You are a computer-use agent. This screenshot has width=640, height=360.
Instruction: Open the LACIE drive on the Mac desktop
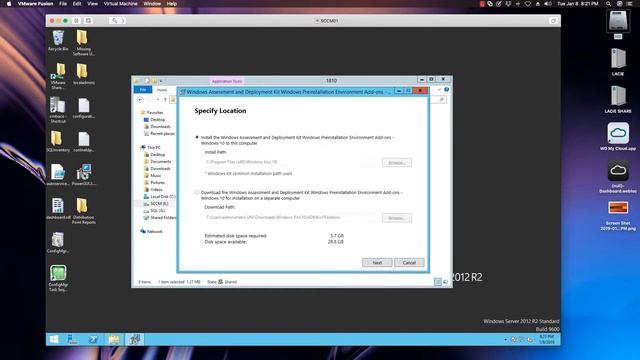618,62
